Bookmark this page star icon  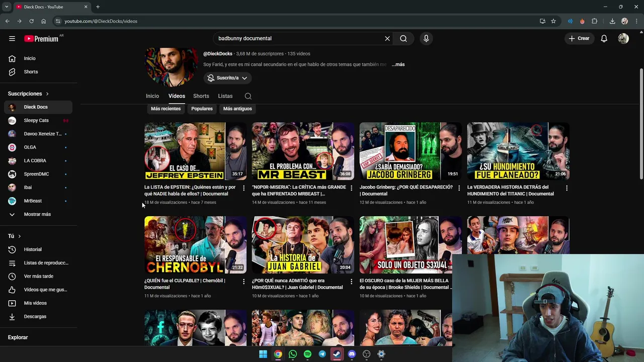point(553,21)
